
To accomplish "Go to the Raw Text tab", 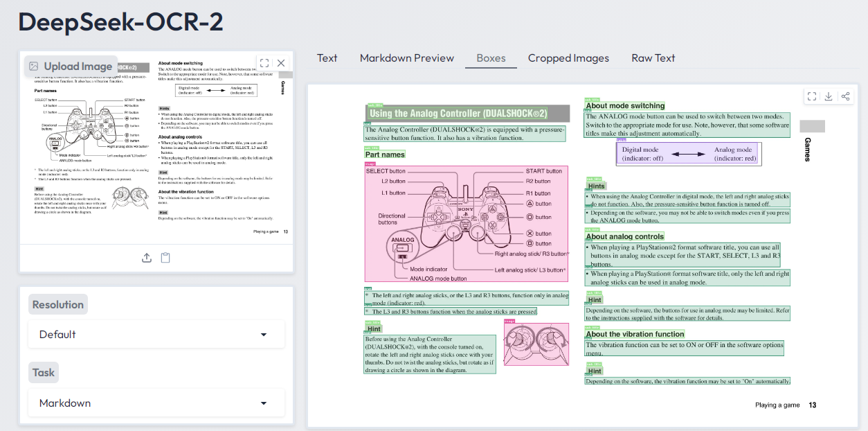I will tap(653, 58).
